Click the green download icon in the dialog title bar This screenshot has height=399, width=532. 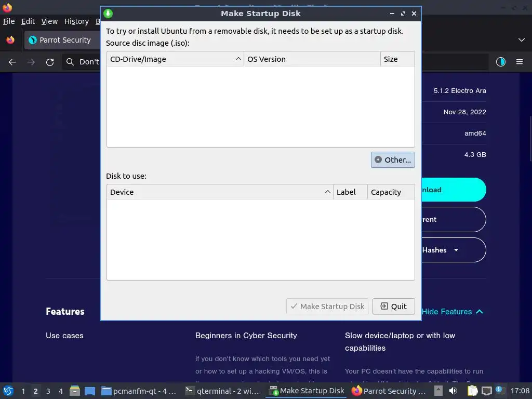pyautogui.click(x=108, y=14)
